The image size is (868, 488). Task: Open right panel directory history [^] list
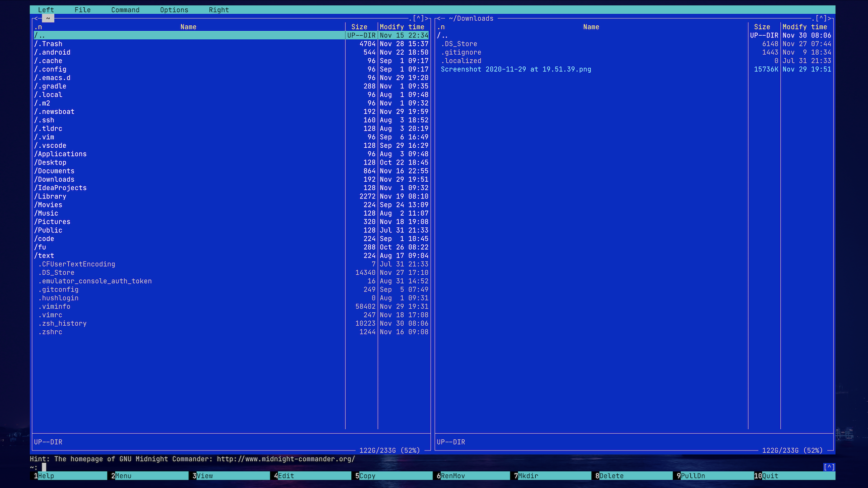coord(821,19)
